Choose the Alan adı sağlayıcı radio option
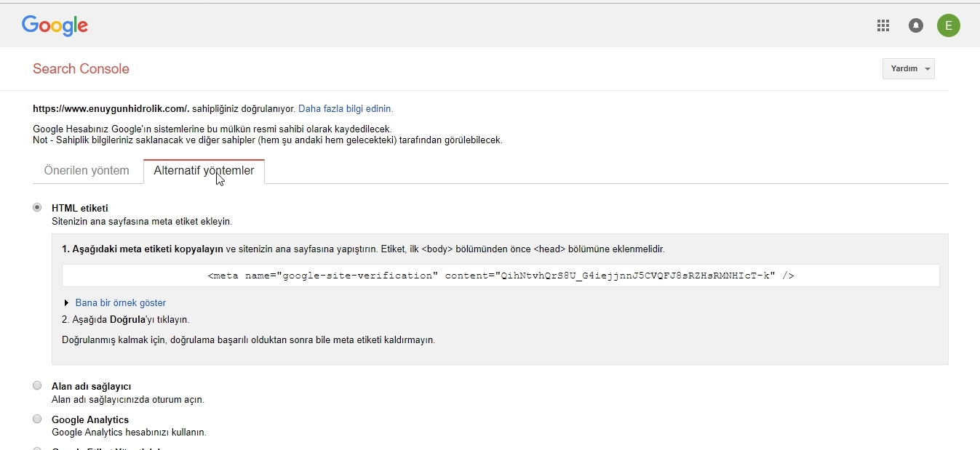The image size is (980, 450). pos(37,385)
